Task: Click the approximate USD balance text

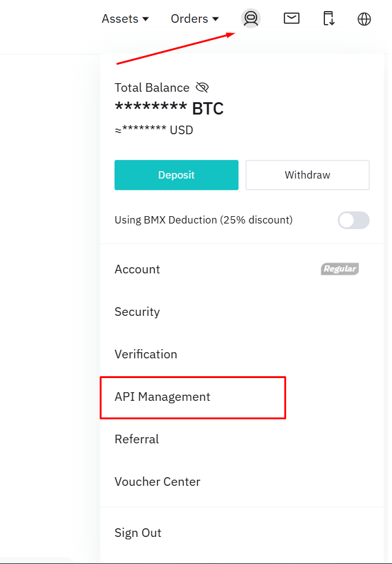Action: (x=154, y=131)
